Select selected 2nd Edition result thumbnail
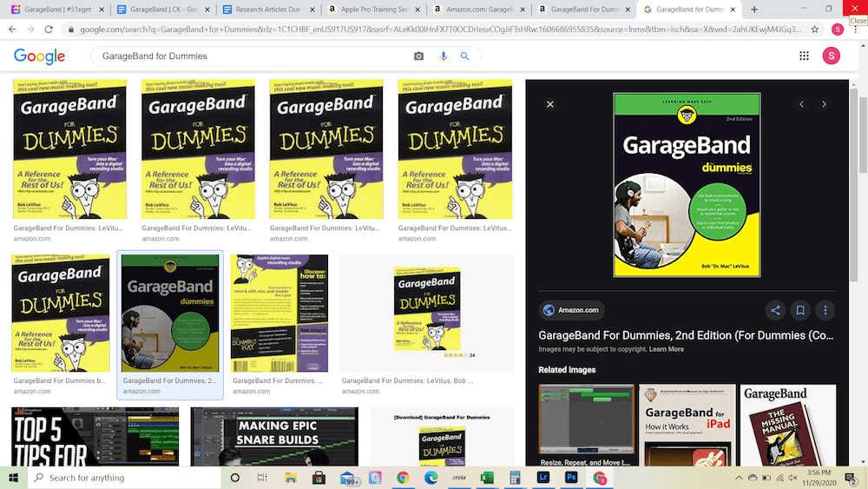The width and height of the screenshot is (868, 489). point(170,313)
